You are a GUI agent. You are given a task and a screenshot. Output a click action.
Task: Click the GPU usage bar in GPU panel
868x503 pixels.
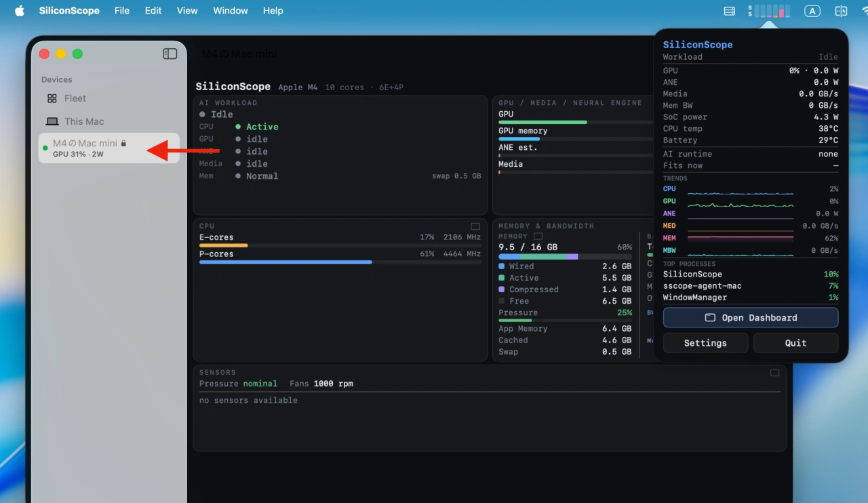tap(576, 122)
